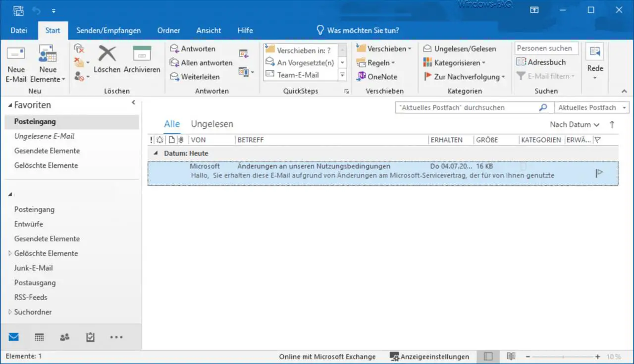634x364 pixels.
Task: Switch to the People view icon
Action: coord(64,337)
